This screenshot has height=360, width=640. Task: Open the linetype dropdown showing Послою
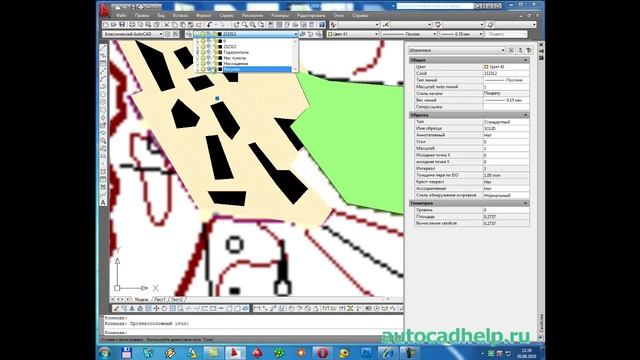click(x=409, y=34)
